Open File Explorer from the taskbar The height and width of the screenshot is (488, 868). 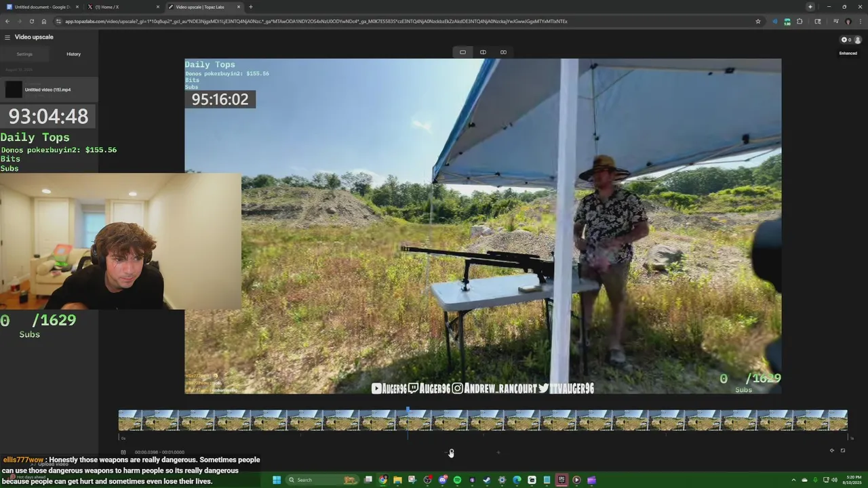[x=397, y=480]
